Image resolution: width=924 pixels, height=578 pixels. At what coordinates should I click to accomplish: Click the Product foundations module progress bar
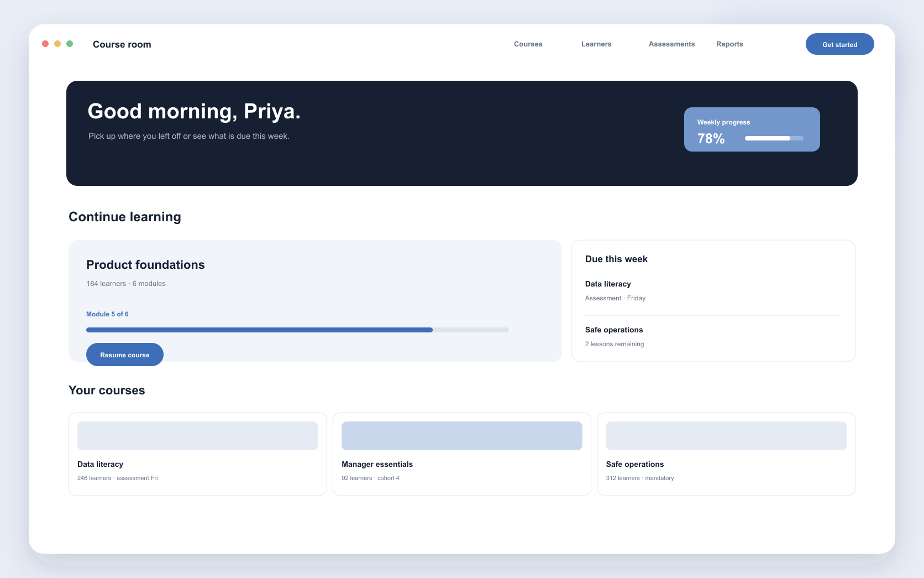pyautogui.click(x=297, y=330)
